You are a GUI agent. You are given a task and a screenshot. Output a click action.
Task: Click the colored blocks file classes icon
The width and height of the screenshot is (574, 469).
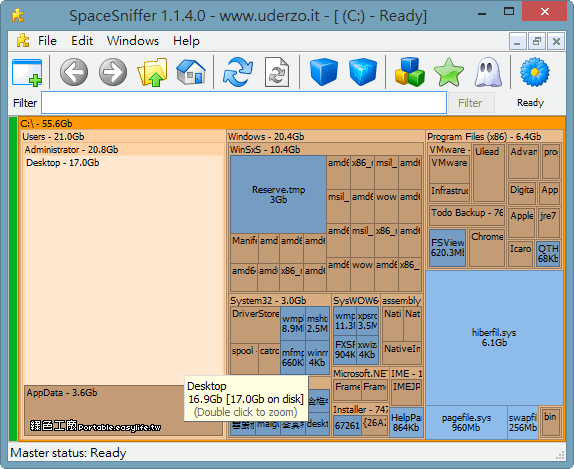pos(410,72)
